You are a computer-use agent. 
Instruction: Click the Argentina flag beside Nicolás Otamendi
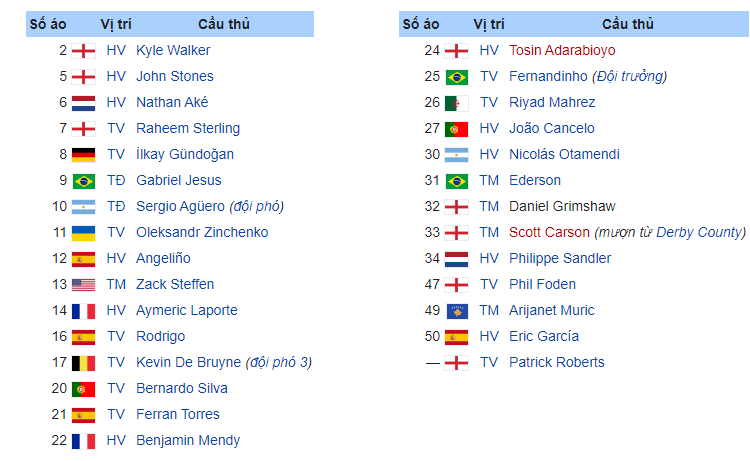[456, 154]
